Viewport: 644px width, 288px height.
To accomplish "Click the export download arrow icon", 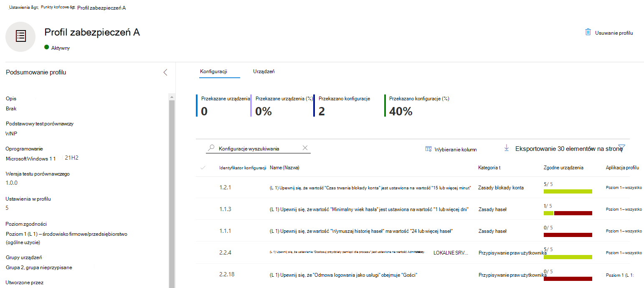I will [507, 148].
